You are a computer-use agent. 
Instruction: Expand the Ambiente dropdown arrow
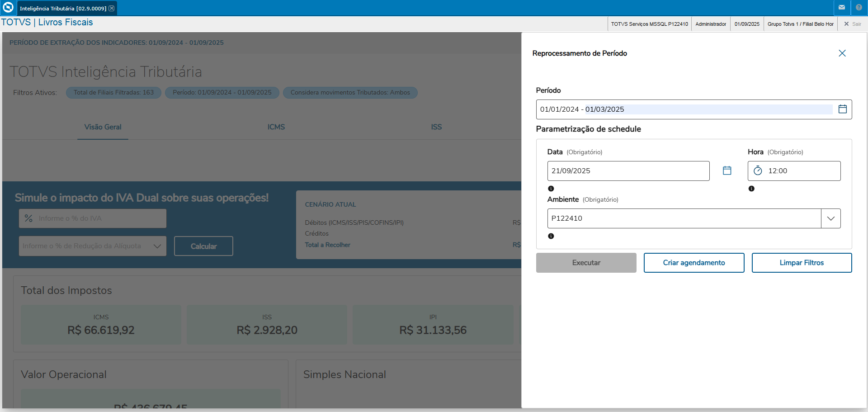coord(831,218)
